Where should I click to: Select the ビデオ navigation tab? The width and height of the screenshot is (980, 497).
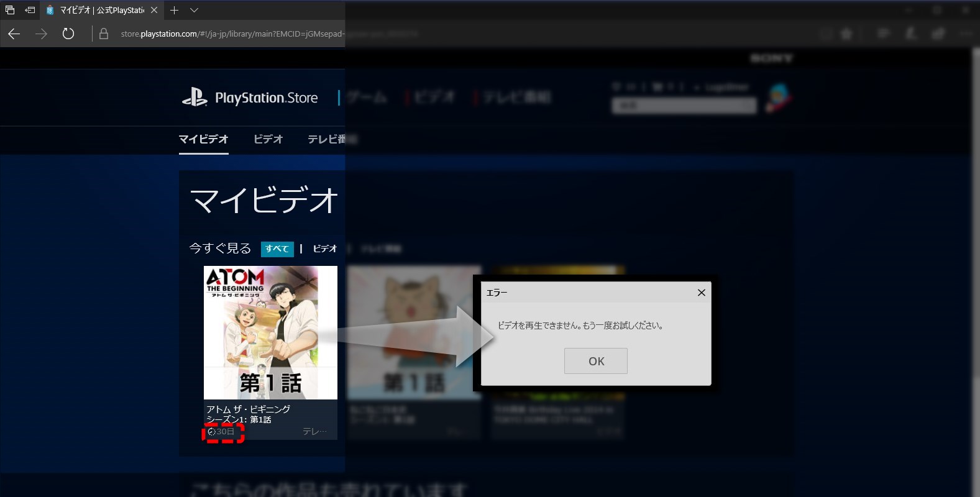(x=268, y=139)
